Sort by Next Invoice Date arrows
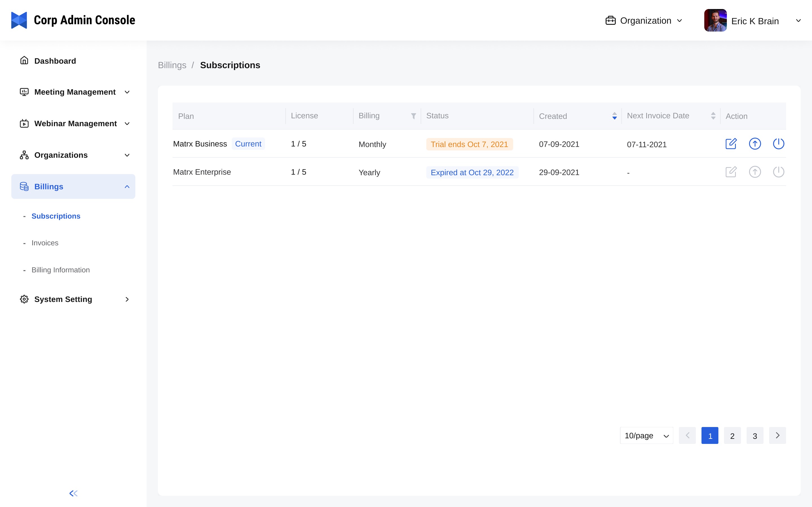This screenshot has width=812, height=507. coord(713,116)
